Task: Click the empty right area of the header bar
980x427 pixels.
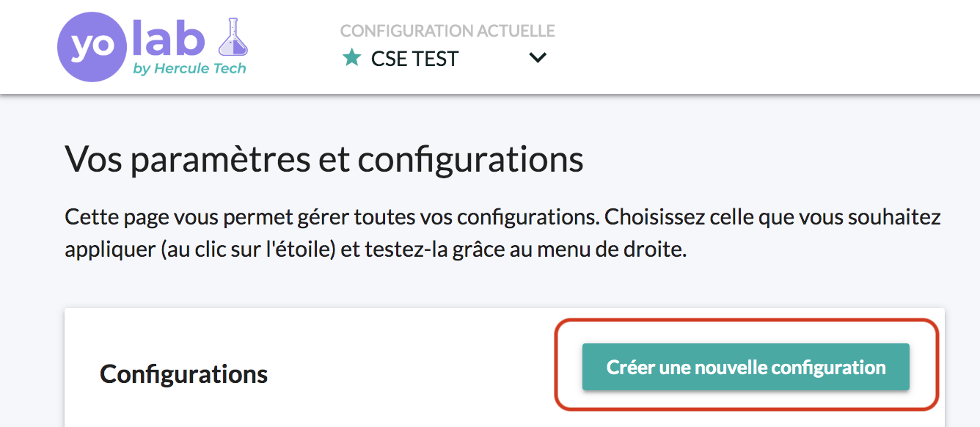Action: [x=763, y=46]
